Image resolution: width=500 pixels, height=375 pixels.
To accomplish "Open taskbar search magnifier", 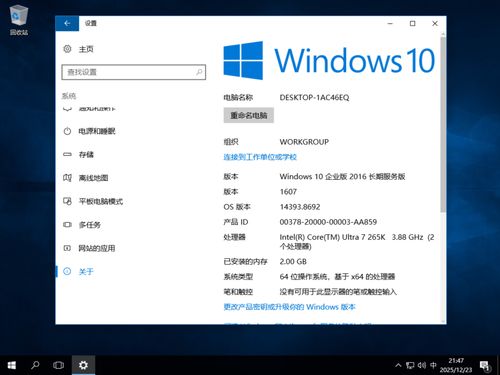I will (35, 365).
